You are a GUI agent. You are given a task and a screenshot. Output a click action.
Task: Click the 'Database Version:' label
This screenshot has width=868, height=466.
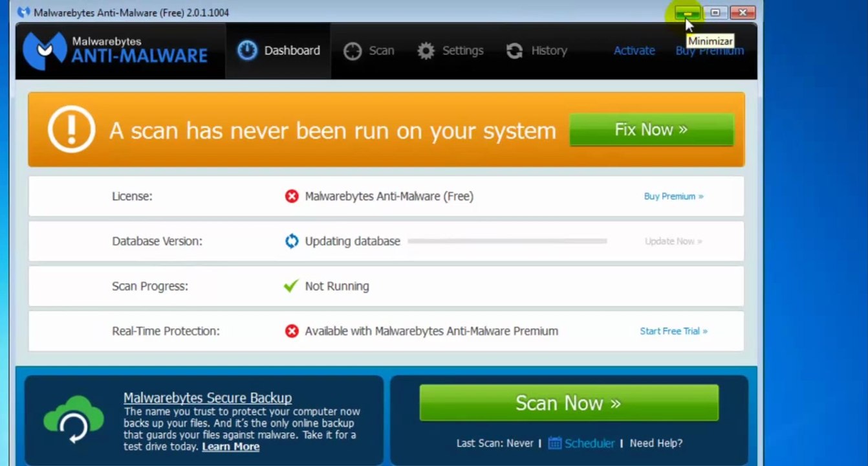click(157, 241)
